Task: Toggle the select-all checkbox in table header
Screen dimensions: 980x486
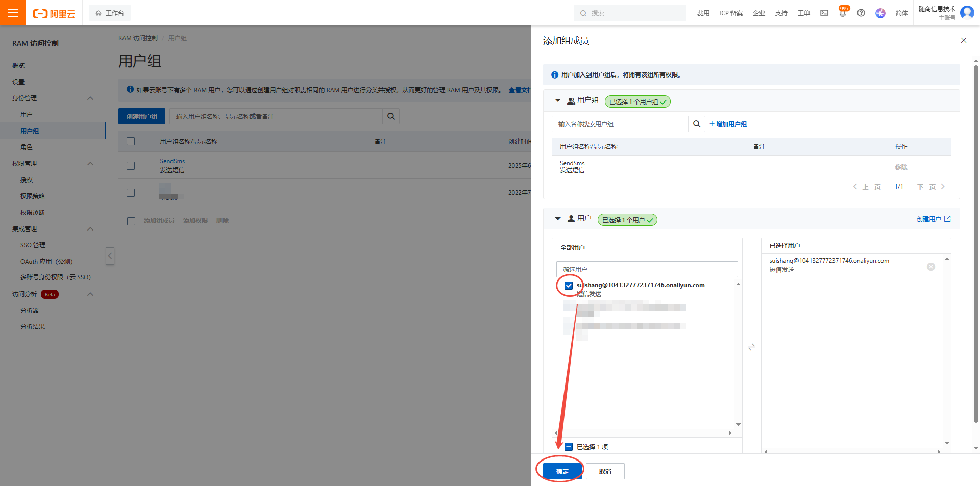Action: point(131,141)
